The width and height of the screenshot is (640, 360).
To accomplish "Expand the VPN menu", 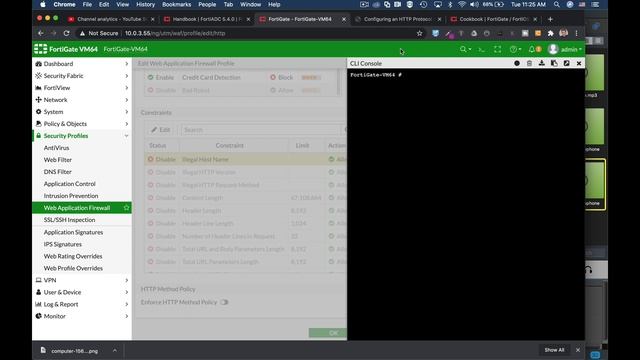I will coord(82,280).
